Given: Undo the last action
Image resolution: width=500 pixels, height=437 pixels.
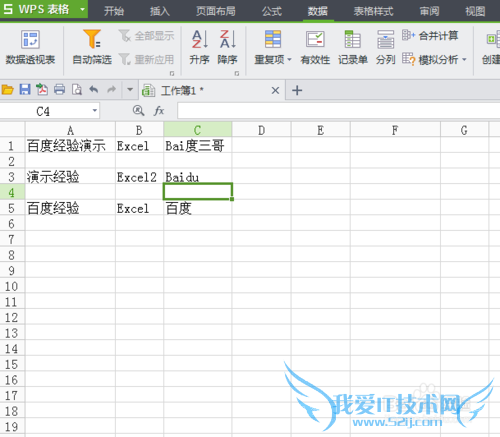Looking at the screenshot, I should (94, 89).
